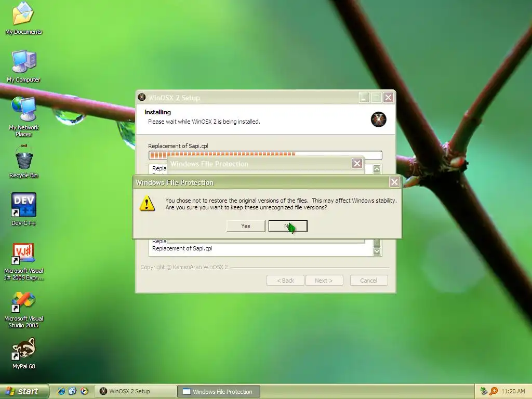Open the Recycle Bin icon
This screenshot has width=532, height=399.
(23, 162)
